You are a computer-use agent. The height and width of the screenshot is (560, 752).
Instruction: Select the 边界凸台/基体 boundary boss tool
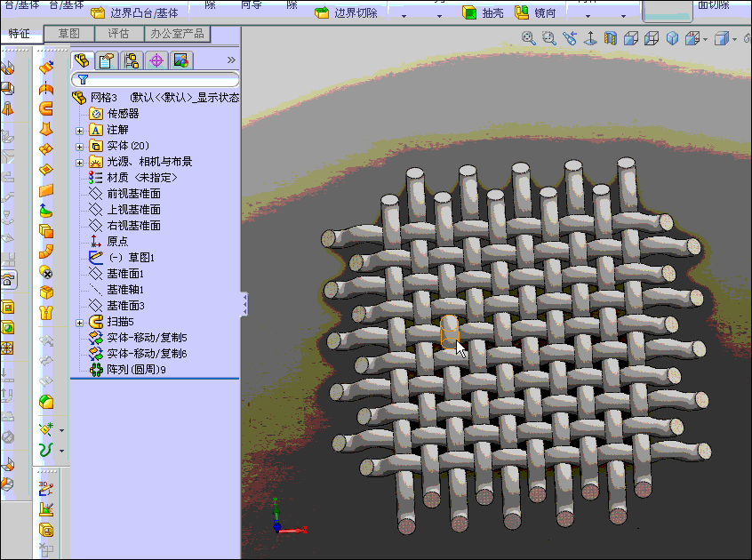pos(135,13)
